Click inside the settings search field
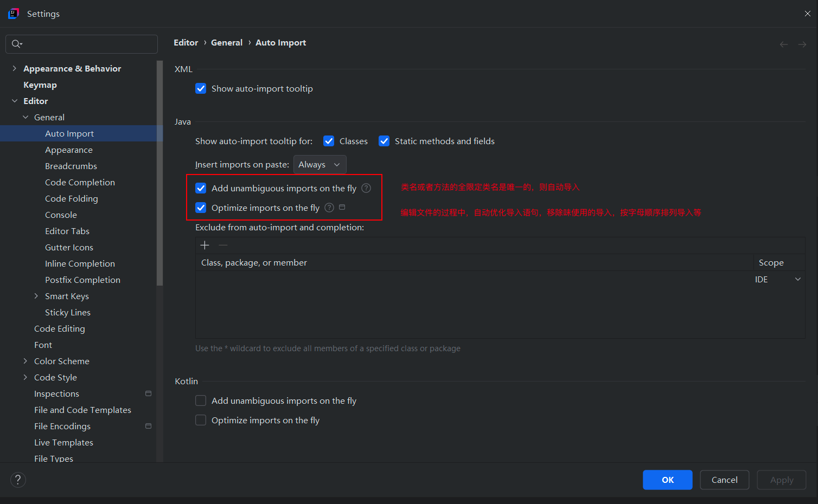This screenshot has width=818, height=504. pos(81,44)
